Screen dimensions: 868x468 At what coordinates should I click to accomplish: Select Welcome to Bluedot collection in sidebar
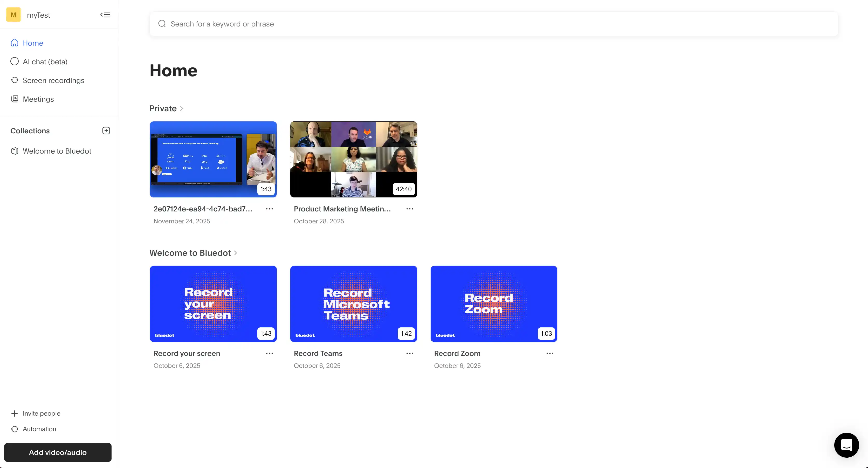pyautogui.click(x=57, y=151)
